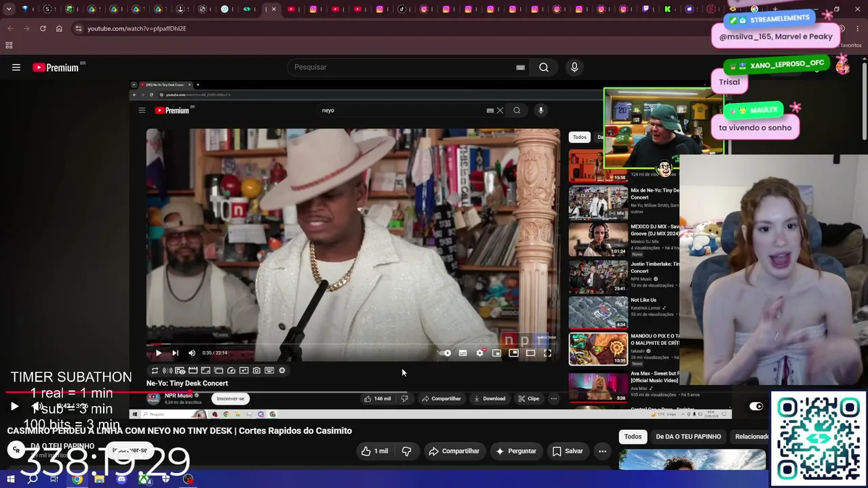This screenshot has height=488, width=868.
Task: Click the video title 'CASIMIRO PERDEU A LINHA'
Action: click(x=180, y=430)
